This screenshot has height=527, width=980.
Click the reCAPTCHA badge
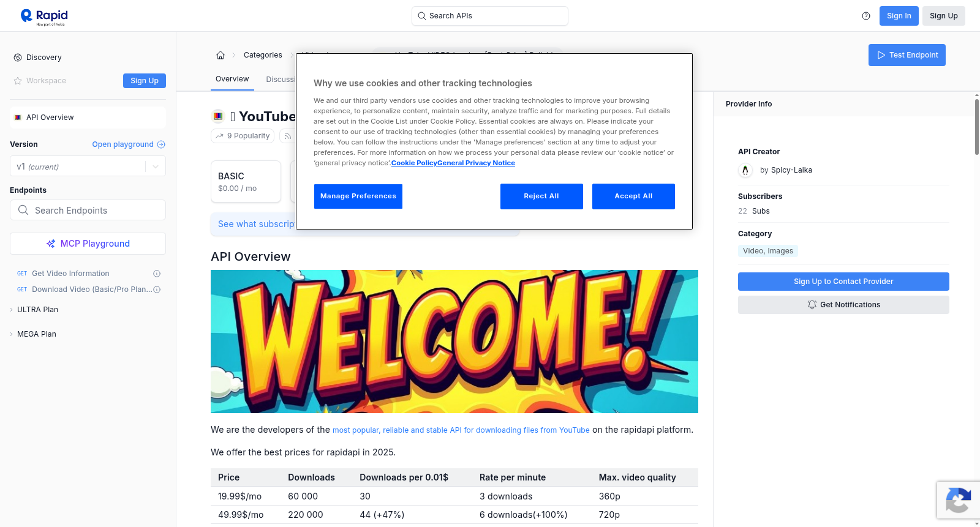click(958, 500)
